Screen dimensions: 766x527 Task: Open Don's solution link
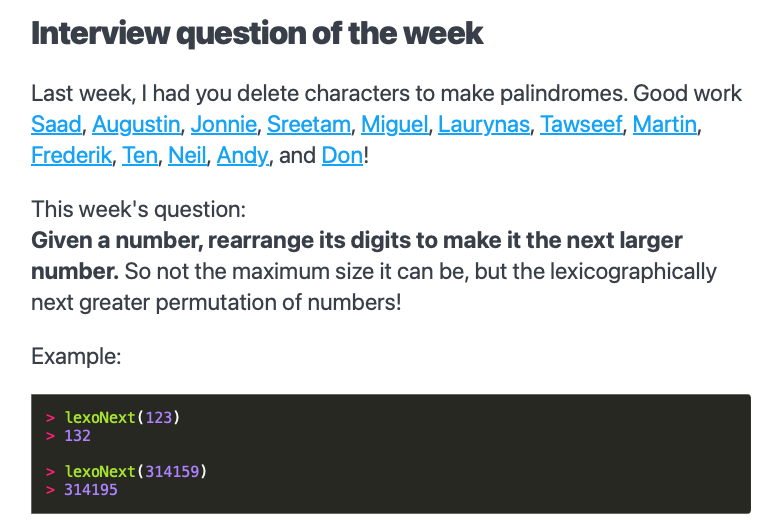(x=342, y=156)
